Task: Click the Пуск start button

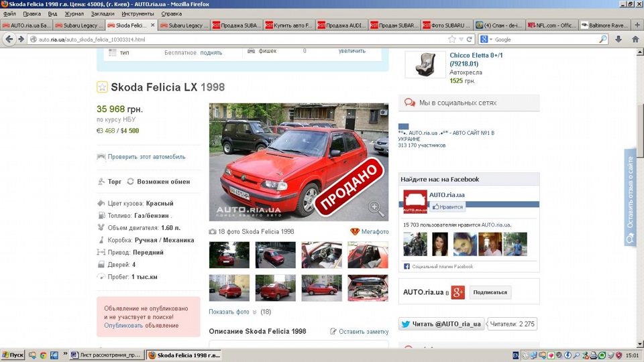Action: point(13,355)
